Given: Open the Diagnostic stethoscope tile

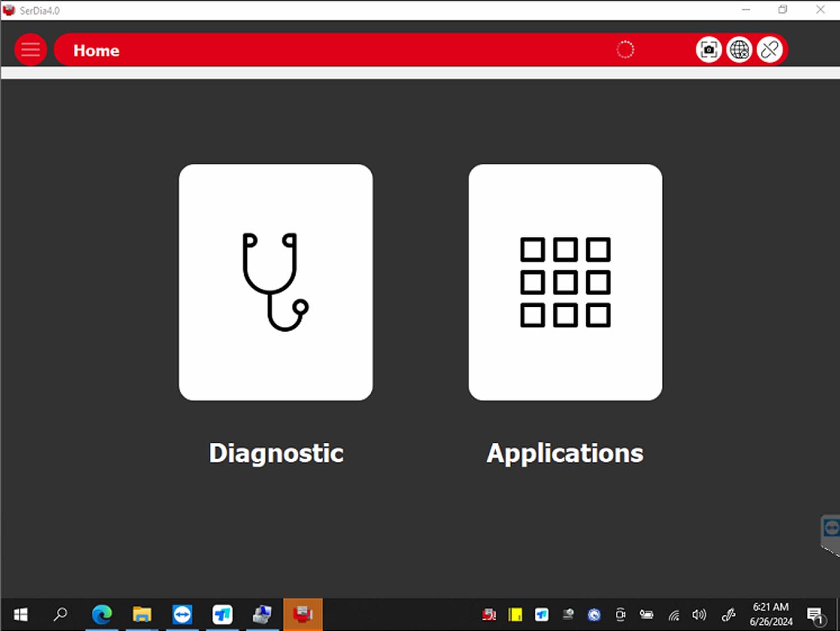Looking at the screenshot, I should (276, 282).
